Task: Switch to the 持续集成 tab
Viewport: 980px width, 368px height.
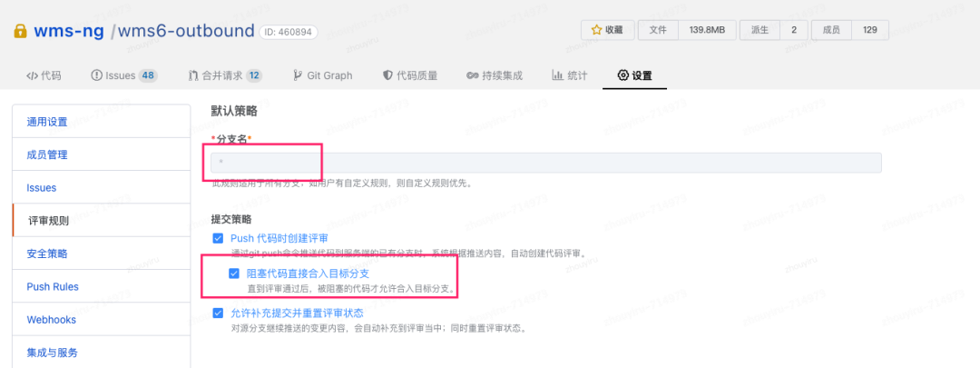Action: pyautogui.click(x=495, y=75)
